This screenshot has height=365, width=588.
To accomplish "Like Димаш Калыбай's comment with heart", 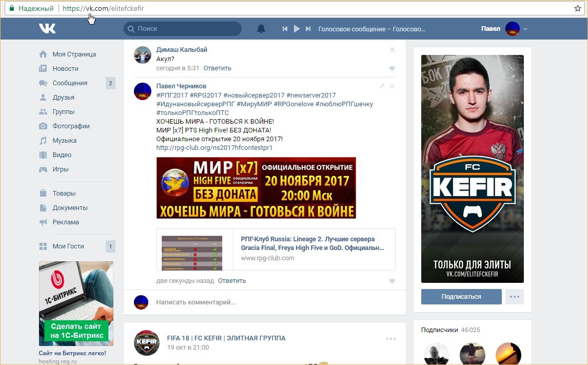I will coord(392,68).
